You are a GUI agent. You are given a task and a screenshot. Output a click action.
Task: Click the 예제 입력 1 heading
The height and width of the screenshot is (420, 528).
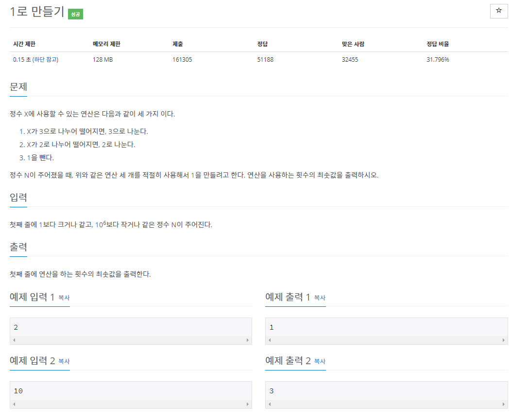pos(32,297)
